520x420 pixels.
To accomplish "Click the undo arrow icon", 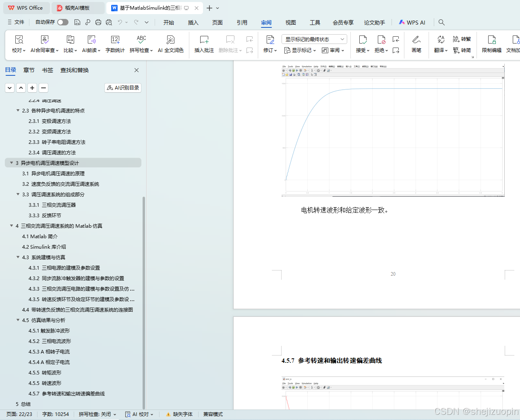I will [x=120, y=22].
